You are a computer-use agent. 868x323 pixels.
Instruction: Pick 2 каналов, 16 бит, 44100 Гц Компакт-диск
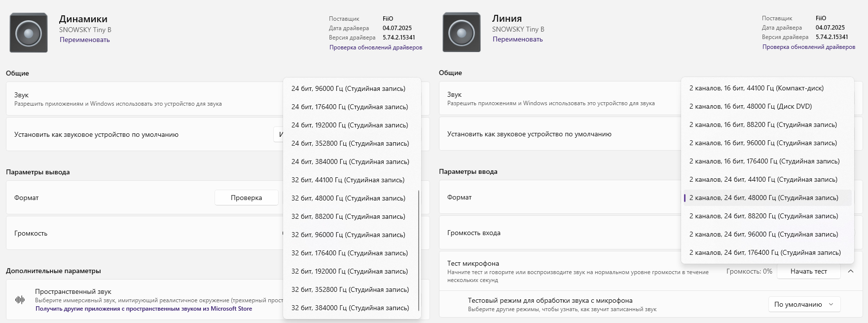pyautogui.click(x=756, y=88)
